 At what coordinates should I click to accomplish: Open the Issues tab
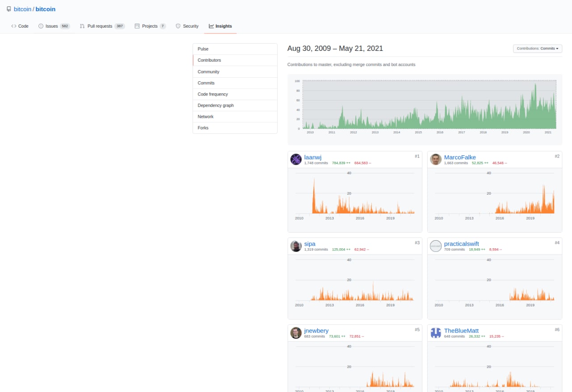pos(54,26)
